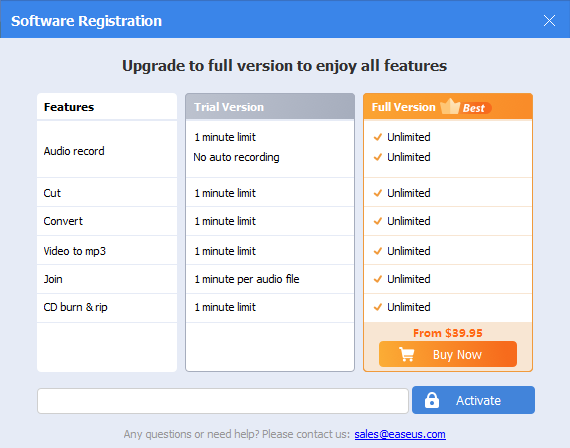Click the From $39.95 price label
This screenshot has width=570, height=448.
point(448,333)
